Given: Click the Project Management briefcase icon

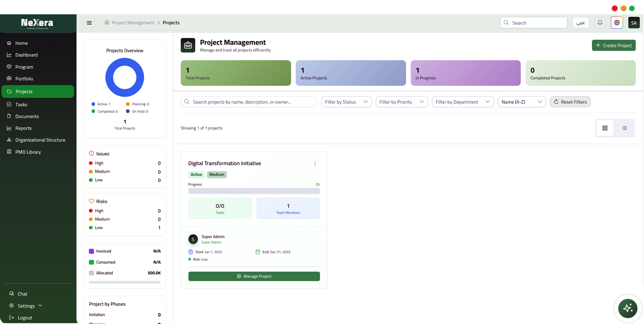Looking at the screenshot, I should (188, 45).
